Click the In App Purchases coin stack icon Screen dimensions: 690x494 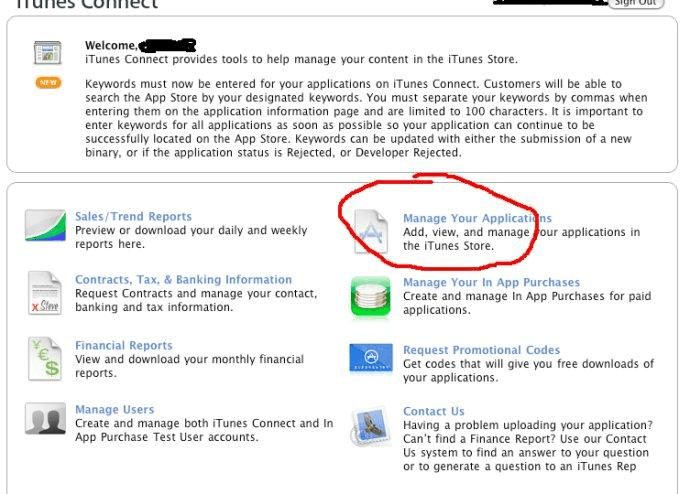tap(371, 297)
